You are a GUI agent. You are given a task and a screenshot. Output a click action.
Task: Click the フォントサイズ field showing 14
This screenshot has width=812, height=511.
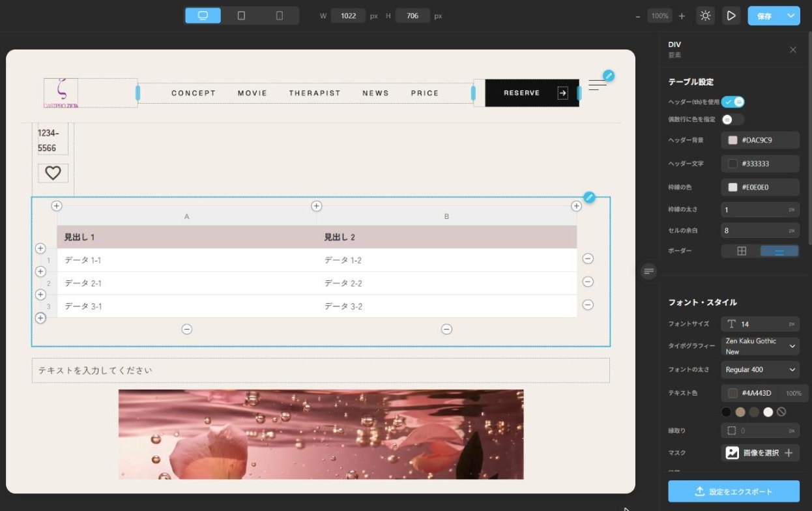point(760,324)
